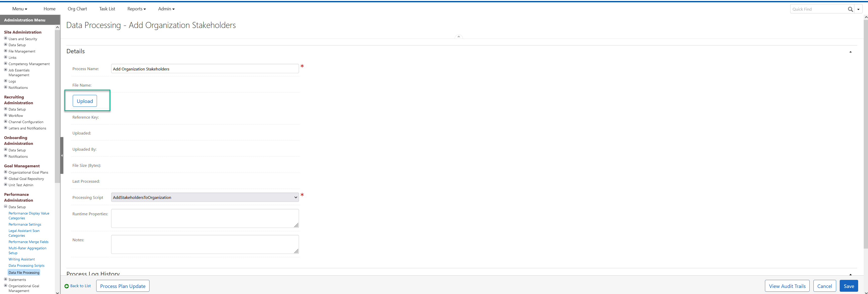Open the Data Processing Scripts link
868x294 pixels.
(26, 265)
